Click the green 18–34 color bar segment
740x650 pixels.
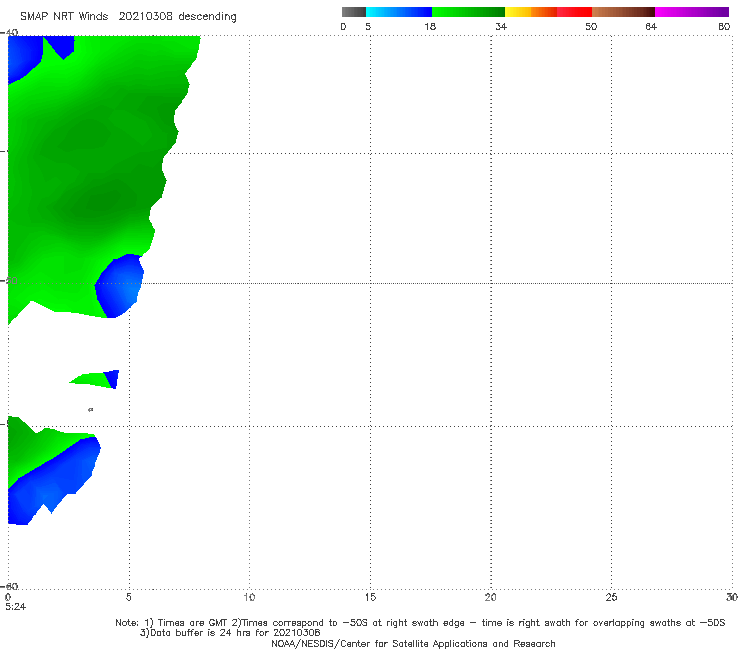tap(468, 12)
